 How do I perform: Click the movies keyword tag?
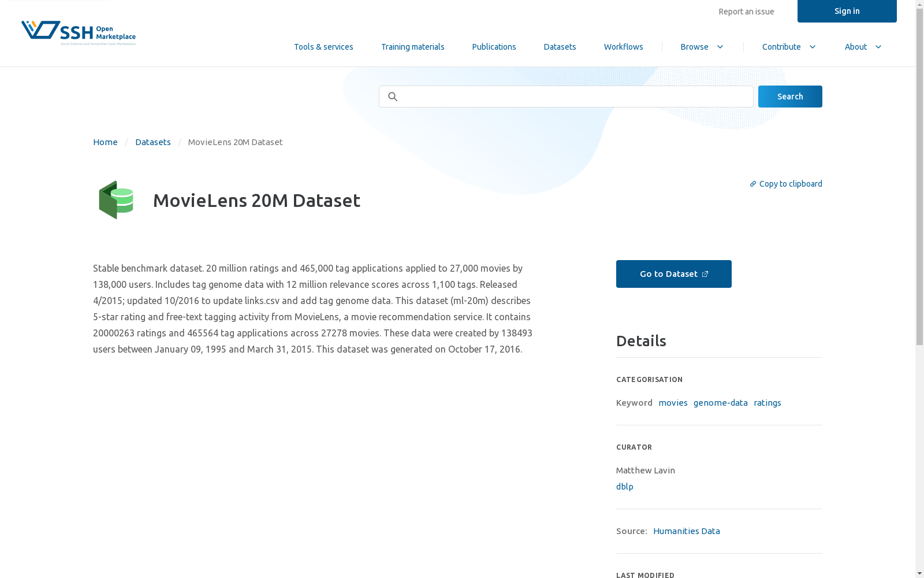[673, 403]
